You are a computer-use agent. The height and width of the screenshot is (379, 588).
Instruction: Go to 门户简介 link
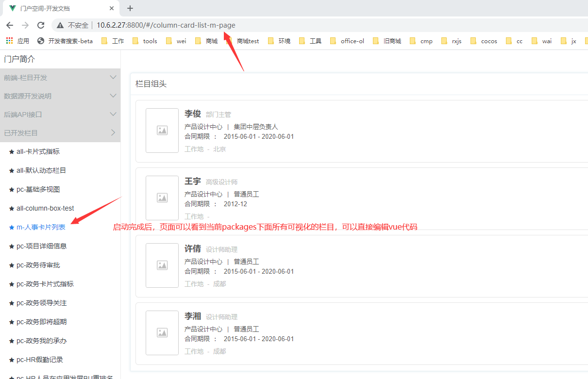(x=19, y=59)
